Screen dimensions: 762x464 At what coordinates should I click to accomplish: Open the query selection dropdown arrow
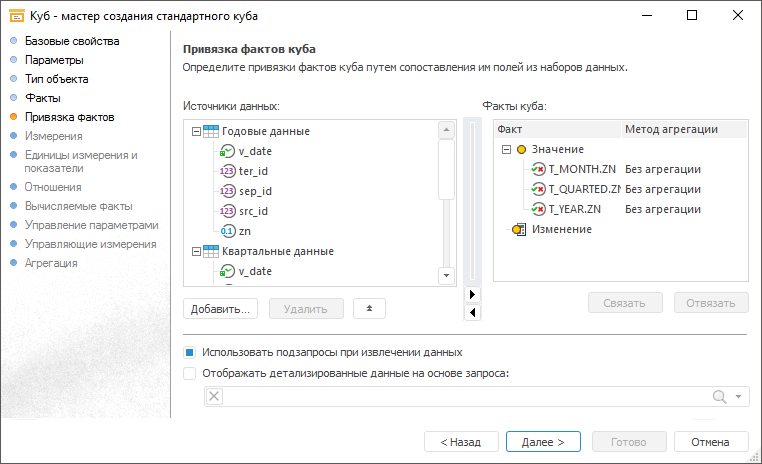click(x=739, y=397)
